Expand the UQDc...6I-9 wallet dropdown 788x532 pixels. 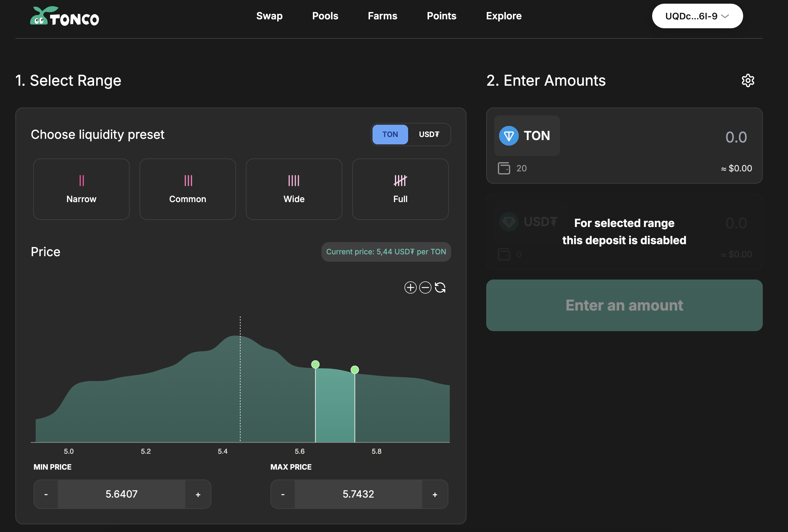click(697, 16)
